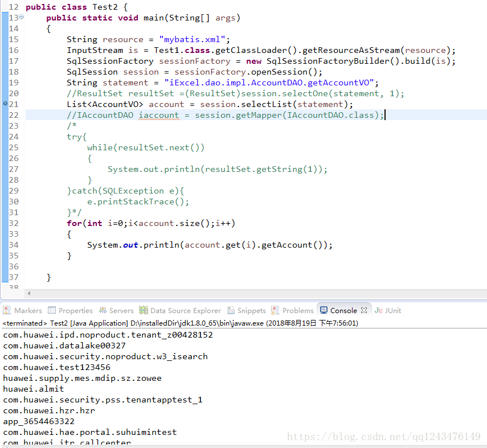The width and height of the screenshot is (487, 448).
Task: Click e.printStackTrace() on line 30
Action: click(x=138, y=202)
